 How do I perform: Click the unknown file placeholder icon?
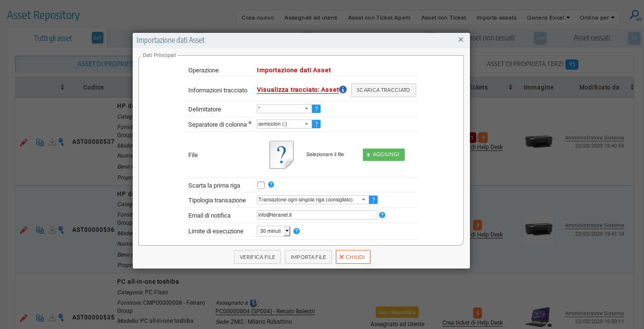click(x=282, y=155)
